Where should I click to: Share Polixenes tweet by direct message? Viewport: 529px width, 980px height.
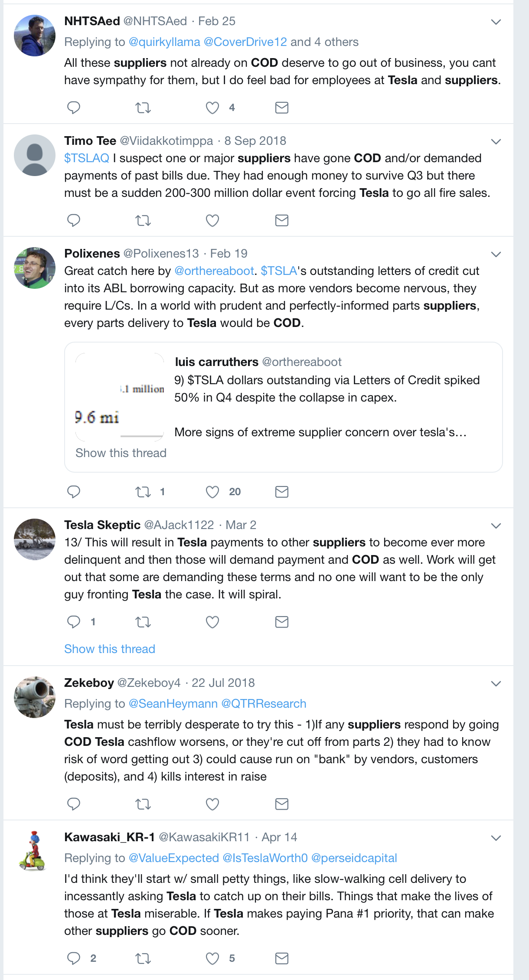281,491
